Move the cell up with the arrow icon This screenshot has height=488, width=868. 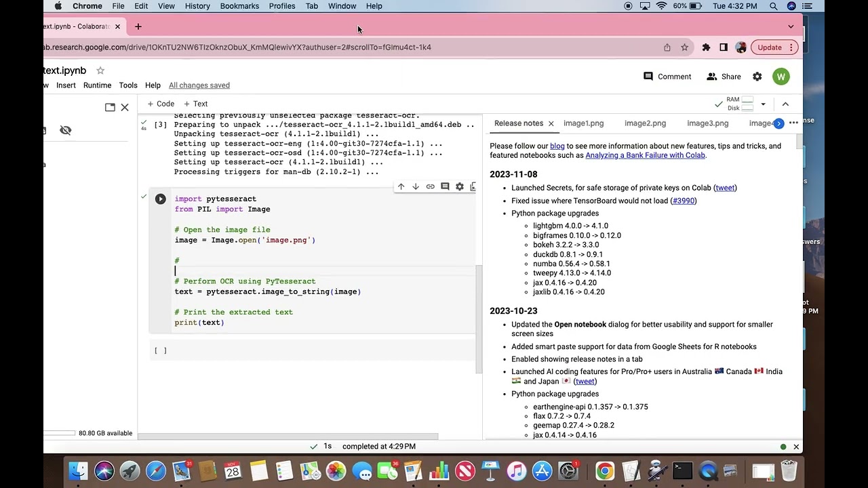click(401, 186)
